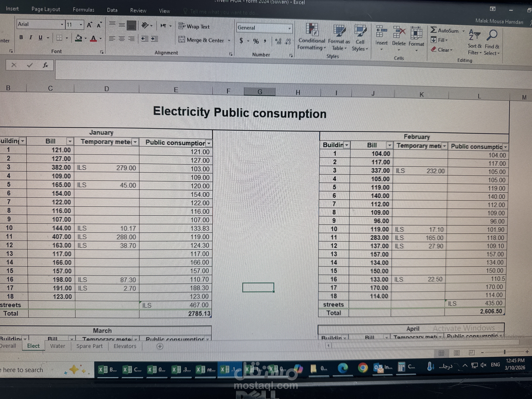Screen dimensions: 532x399
Task: Toggle Wrap Text option
Action: tap(194, 27)
